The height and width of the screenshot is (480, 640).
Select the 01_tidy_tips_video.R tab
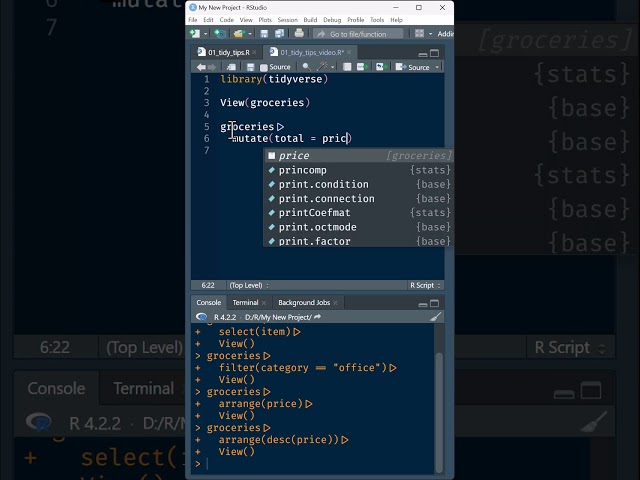click(x=312, y=52)
